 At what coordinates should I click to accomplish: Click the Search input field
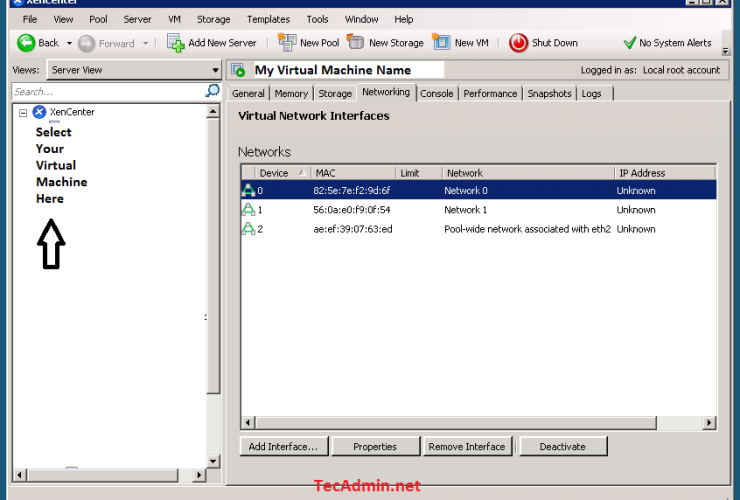(x=105, y=91)
